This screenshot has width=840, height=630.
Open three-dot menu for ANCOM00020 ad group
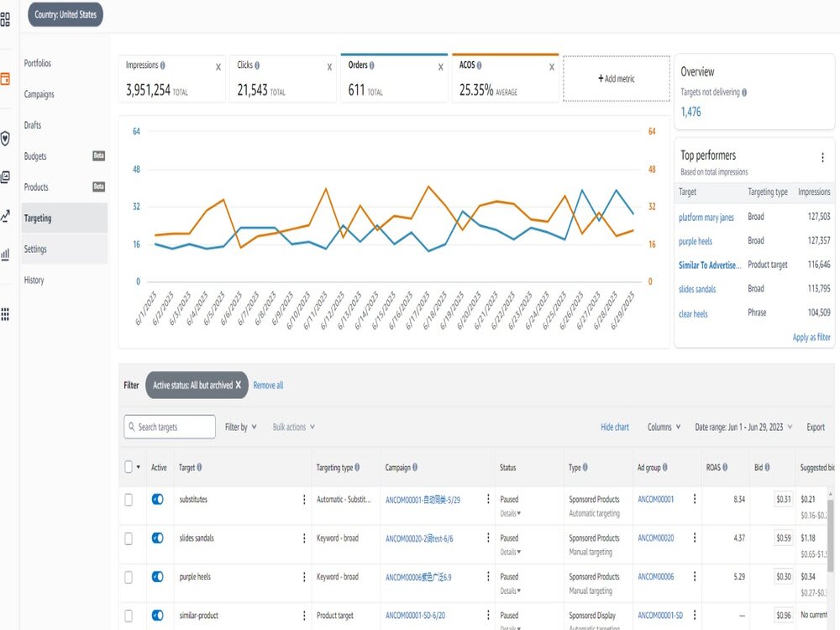695,538
